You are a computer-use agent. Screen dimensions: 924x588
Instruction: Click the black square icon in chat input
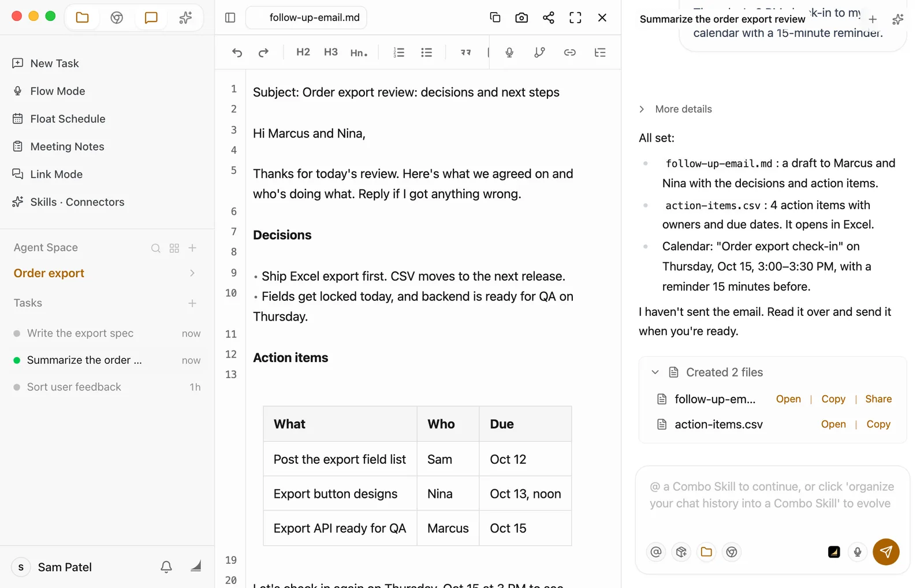pos(834,552)
